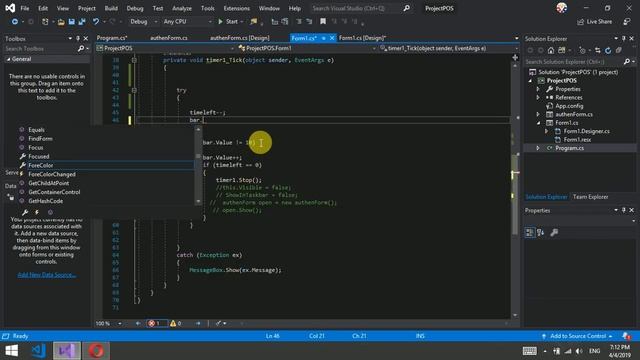Collapse the Form1.cs node in Solution Explorer

(x=538, y=123)
